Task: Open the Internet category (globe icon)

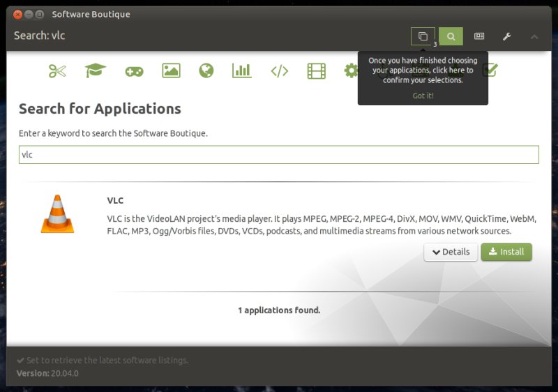Action: [206, 70]
